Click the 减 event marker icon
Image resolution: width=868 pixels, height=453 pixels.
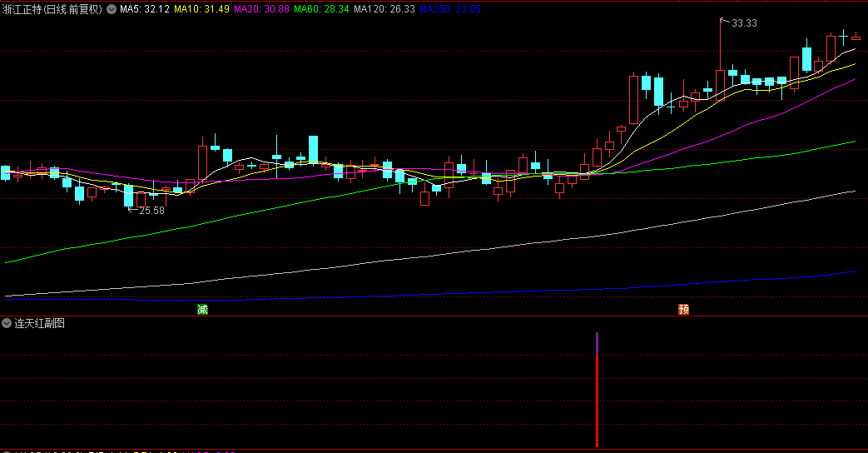point(202,309)
